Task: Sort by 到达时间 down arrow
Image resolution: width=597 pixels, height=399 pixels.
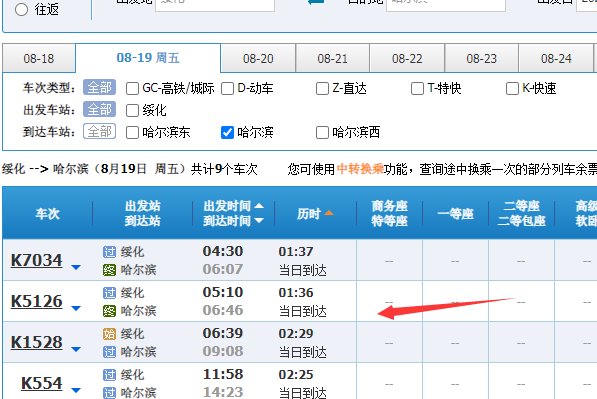Action: tap(259, 221)
